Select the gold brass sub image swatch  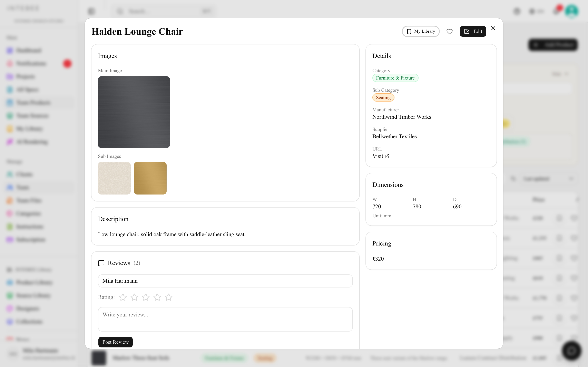150,178
